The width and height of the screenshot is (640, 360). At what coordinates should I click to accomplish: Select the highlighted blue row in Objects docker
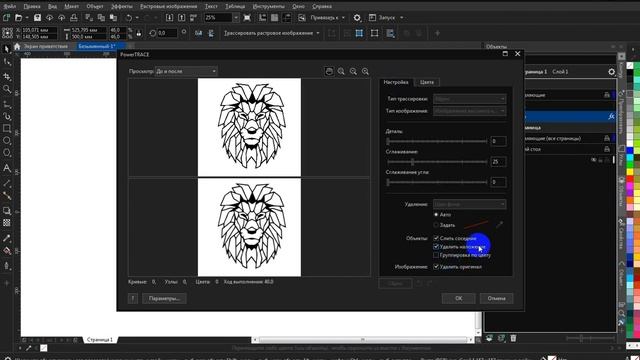tap(569, 116)
